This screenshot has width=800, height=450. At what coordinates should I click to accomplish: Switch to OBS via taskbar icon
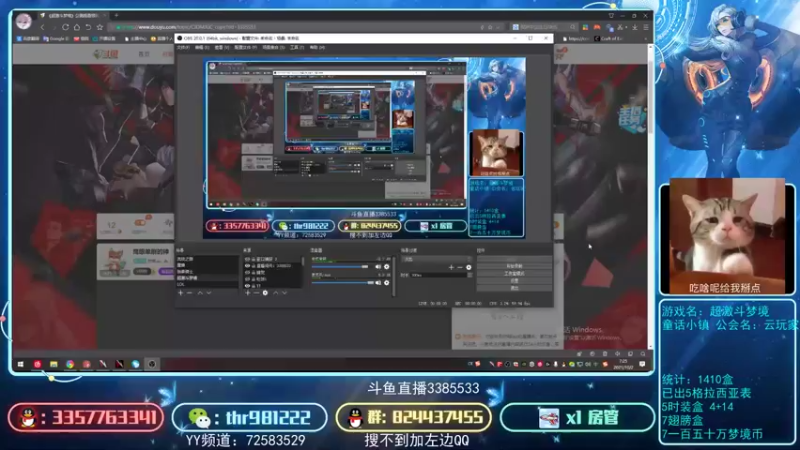click(x=152, y=364)
